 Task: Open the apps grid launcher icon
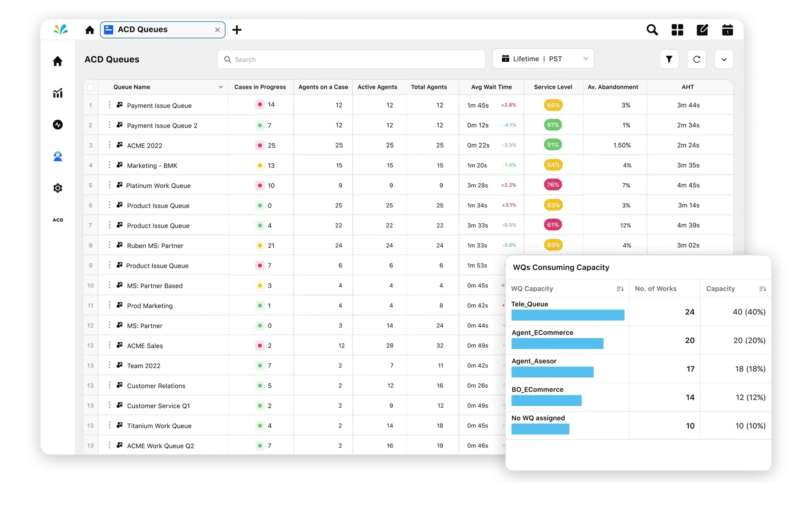point(677,30)
